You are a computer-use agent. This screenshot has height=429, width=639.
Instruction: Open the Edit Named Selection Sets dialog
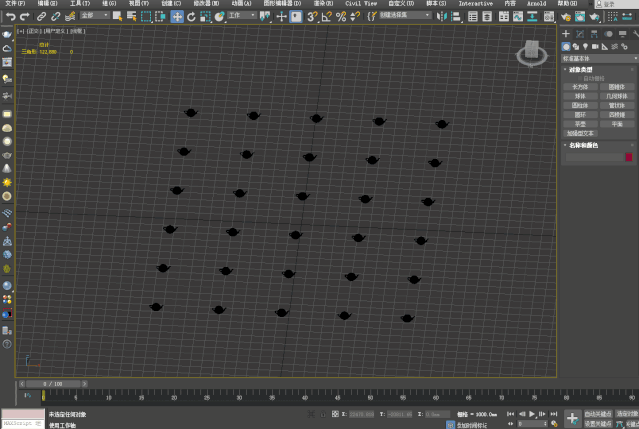[372, 16]
